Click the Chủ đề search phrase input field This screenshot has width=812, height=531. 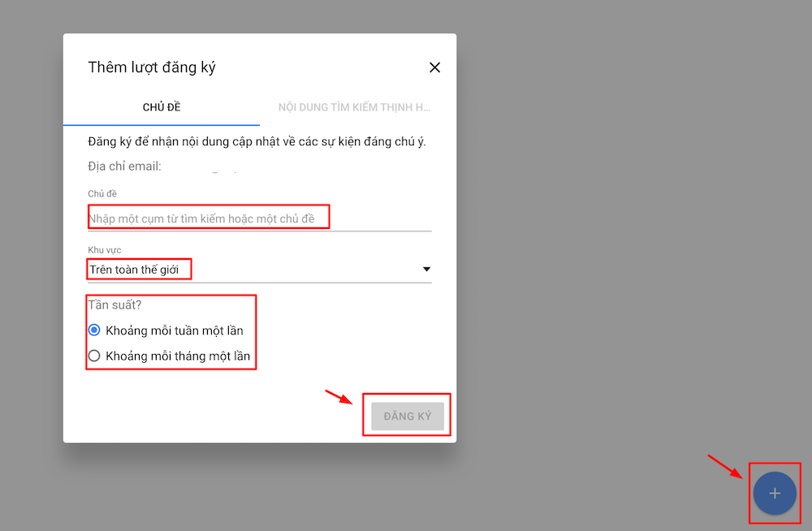(208, 217)
